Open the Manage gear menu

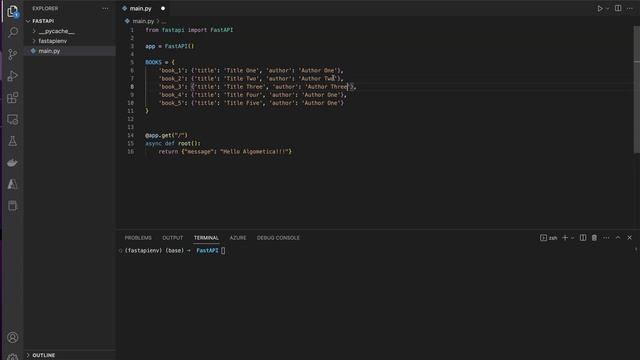[13, 357]
